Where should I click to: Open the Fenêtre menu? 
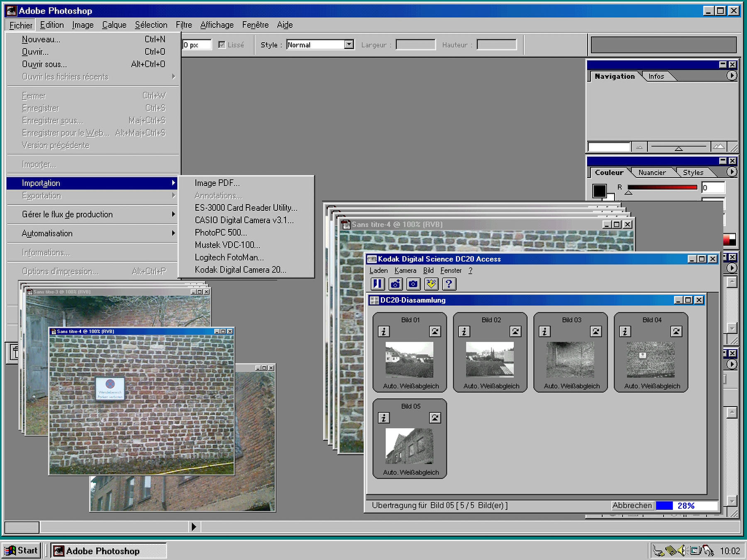[255, 25]
